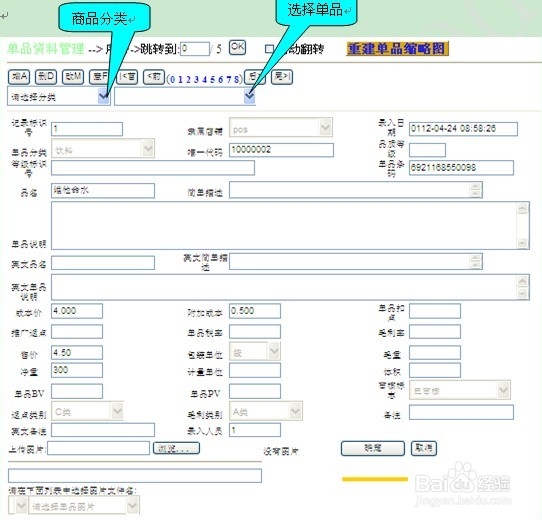Go to previous record with <前 button
This screenshot has width=542, height=520.
pos(154,77)
